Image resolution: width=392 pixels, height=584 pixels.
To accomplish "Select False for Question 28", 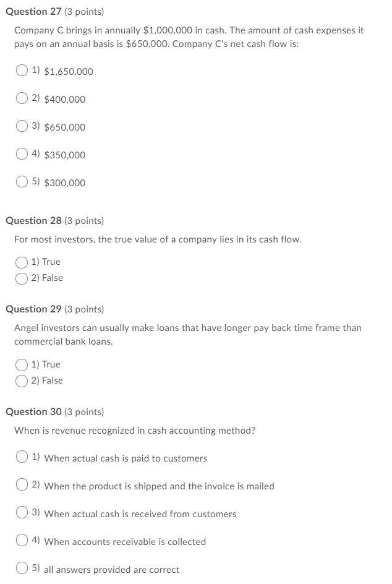I will point(20,277).
